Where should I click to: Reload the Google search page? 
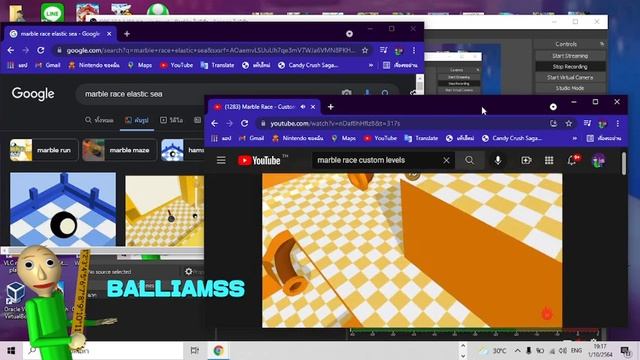point(40,50)
